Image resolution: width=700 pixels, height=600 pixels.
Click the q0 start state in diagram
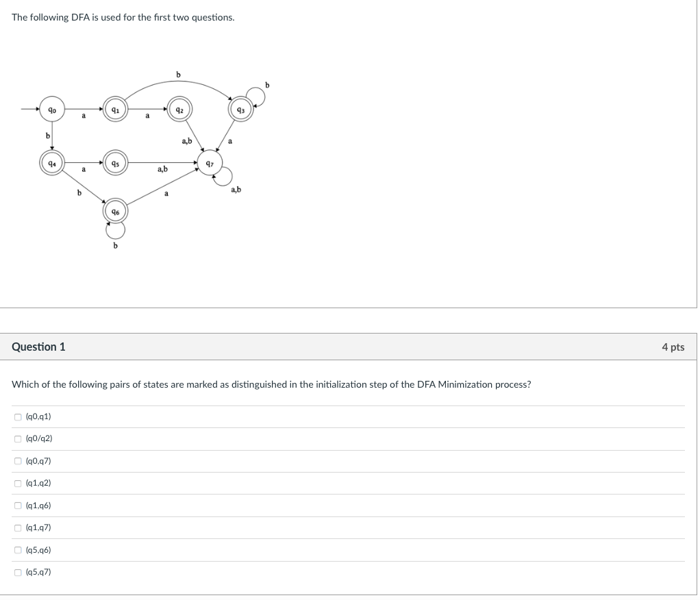[x=52, y=110]
